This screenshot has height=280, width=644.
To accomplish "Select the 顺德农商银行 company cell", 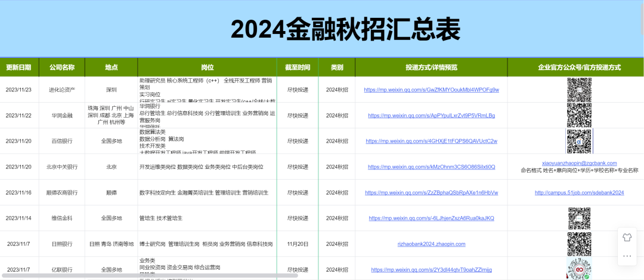I will coord(62,192).
